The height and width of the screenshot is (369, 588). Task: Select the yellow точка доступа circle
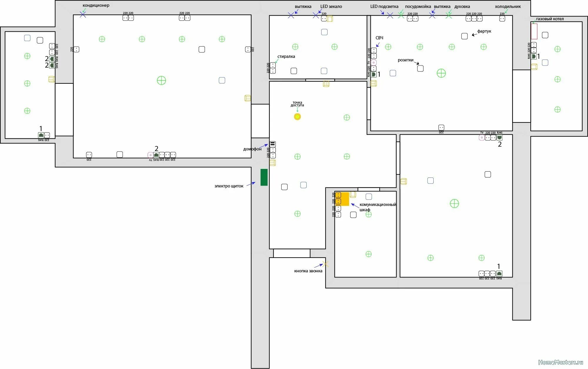[x=297, y=117]
